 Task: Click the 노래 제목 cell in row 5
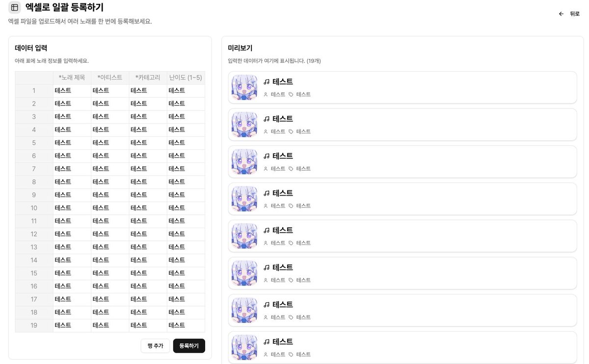[x=72, y=143]
